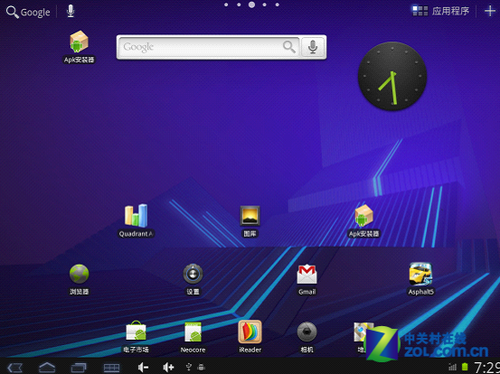Tap the volume down button in system bar
500x374 pixels.
pyautogui.click(x=143, y=367)
